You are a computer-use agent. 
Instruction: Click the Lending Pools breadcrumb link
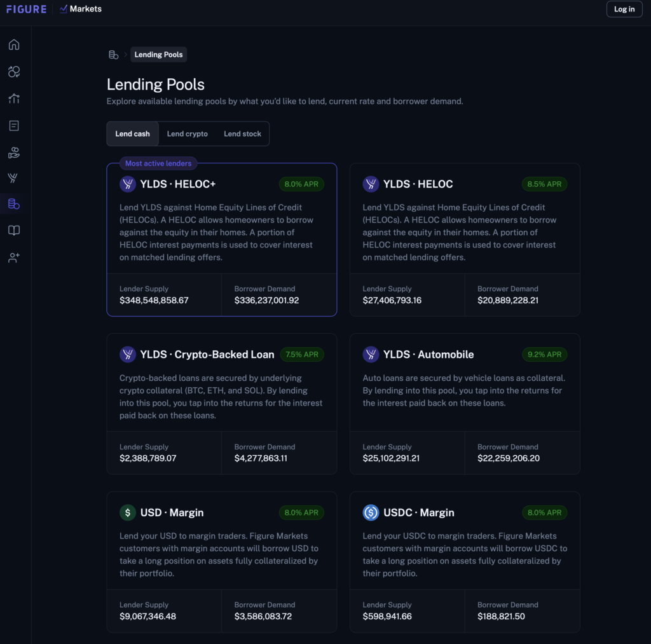(158, 54)
